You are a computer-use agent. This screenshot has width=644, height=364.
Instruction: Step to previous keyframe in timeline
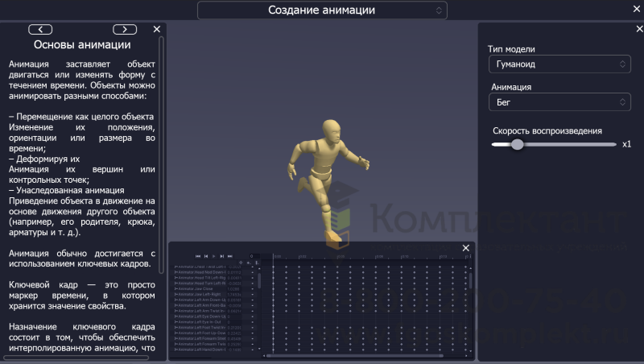pyautogui.click(x=206, y=256)
